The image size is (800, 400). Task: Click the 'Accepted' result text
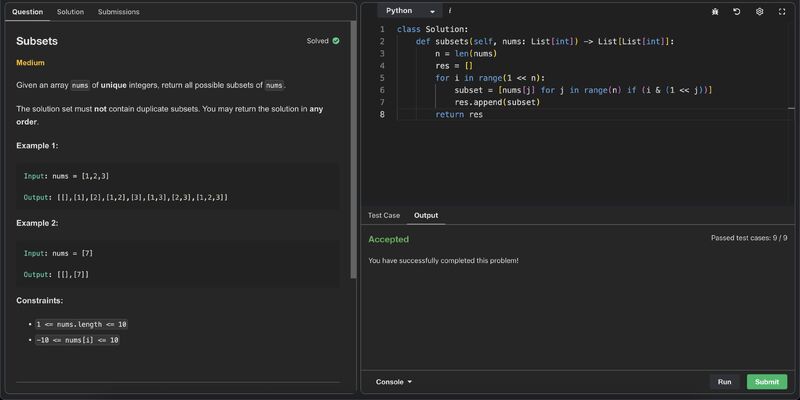click(388, 239)
